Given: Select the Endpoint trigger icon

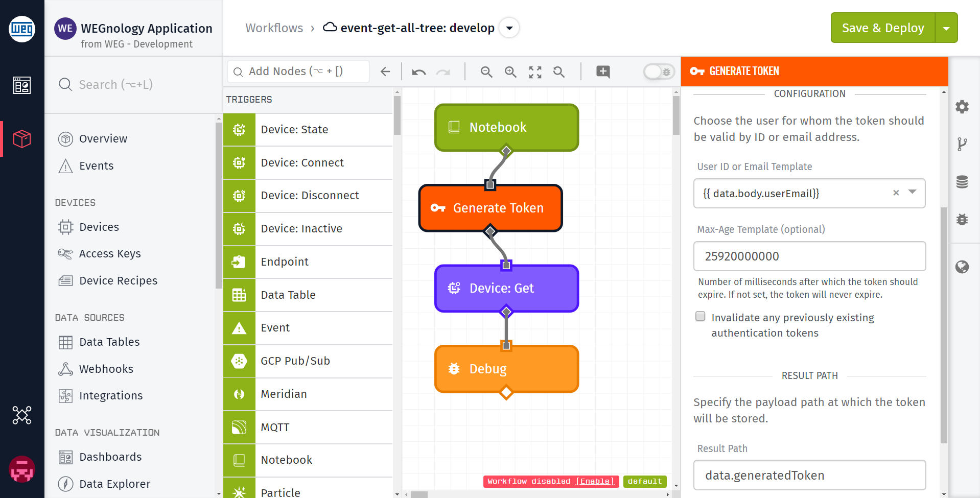Looking at the screenshot, I should click(x=239, y=262).
